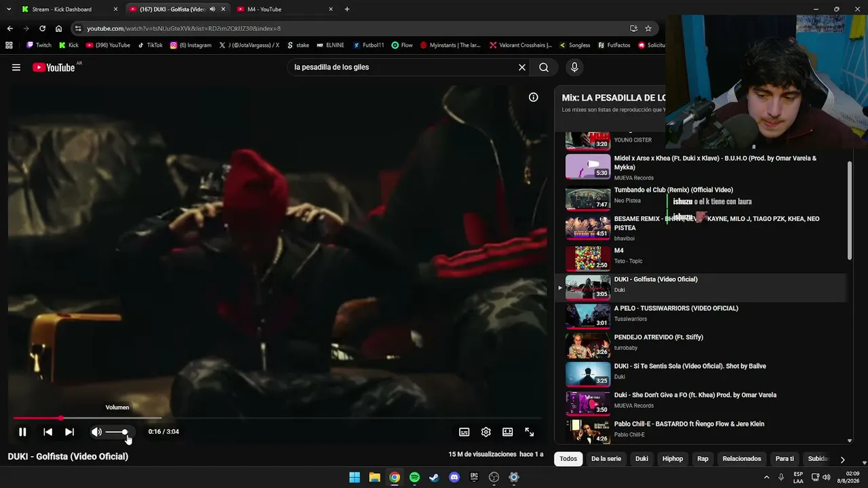868x488 pixels.
Task: Go back to the previous page
Action: click(x=9, y=28)
